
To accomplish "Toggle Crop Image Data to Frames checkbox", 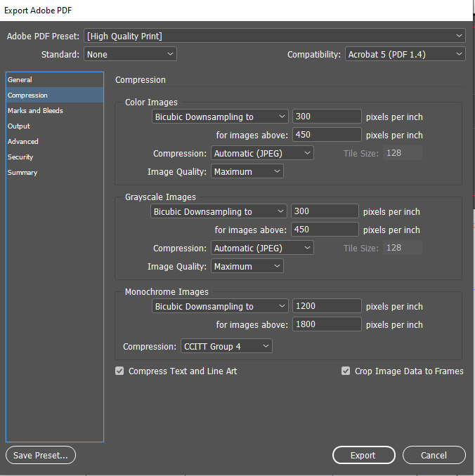I will [346, 371].
